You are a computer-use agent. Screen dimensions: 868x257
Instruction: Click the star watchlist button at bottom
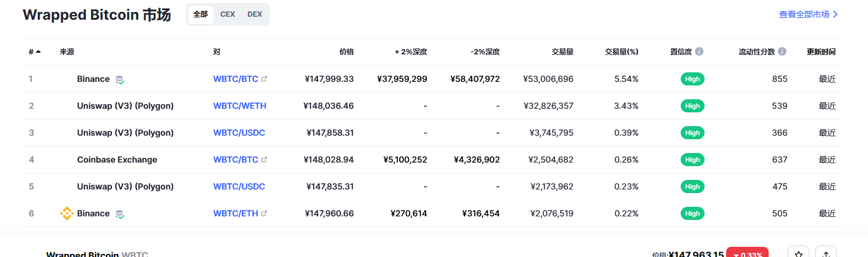click(x=799, y=254)
